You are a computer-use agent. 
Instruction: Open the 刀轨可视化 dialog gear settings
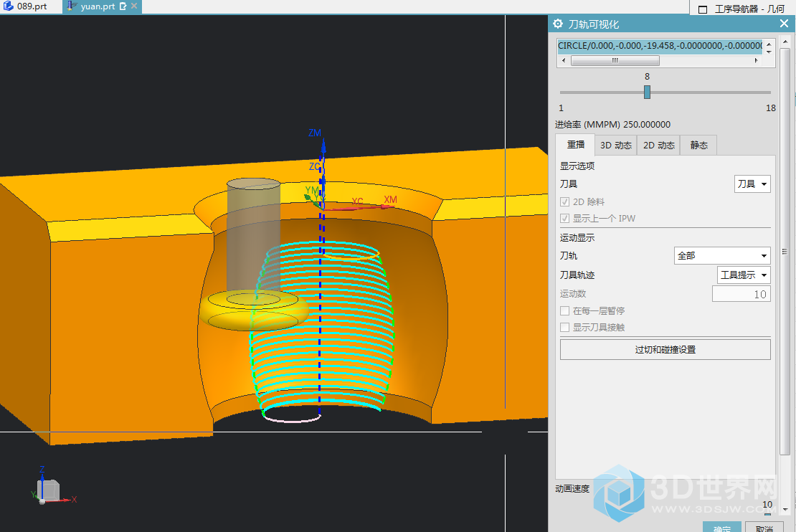pyautogui.click(x=558, y=24)
